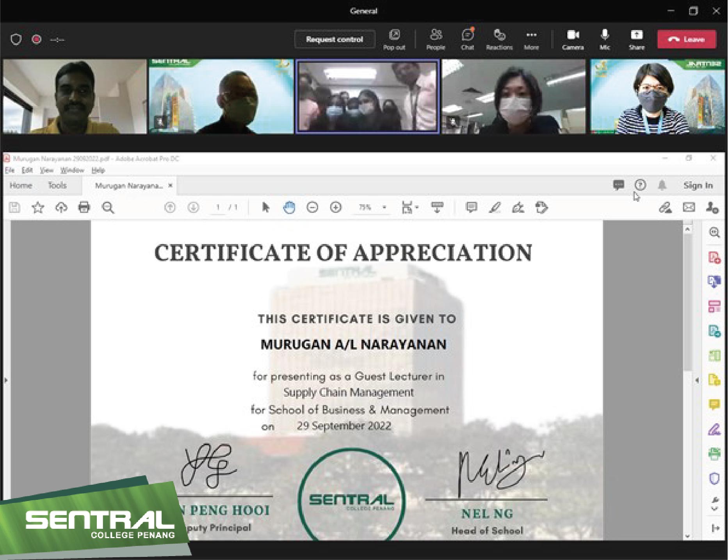The height and width of the screenshot is (560, 728).
Task: Click the shield security icon in Teams
Action: click(16, 39)
